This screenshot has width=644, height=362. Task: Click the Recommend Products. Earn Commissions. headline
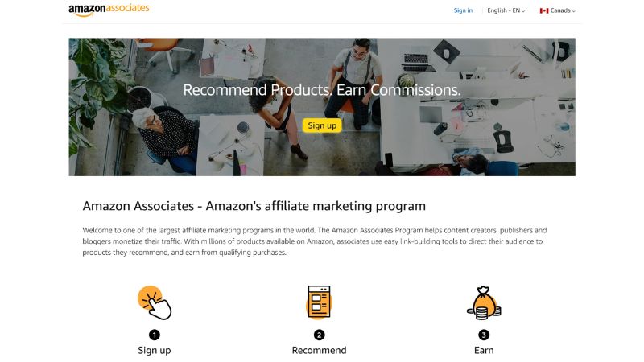point(322,90)
